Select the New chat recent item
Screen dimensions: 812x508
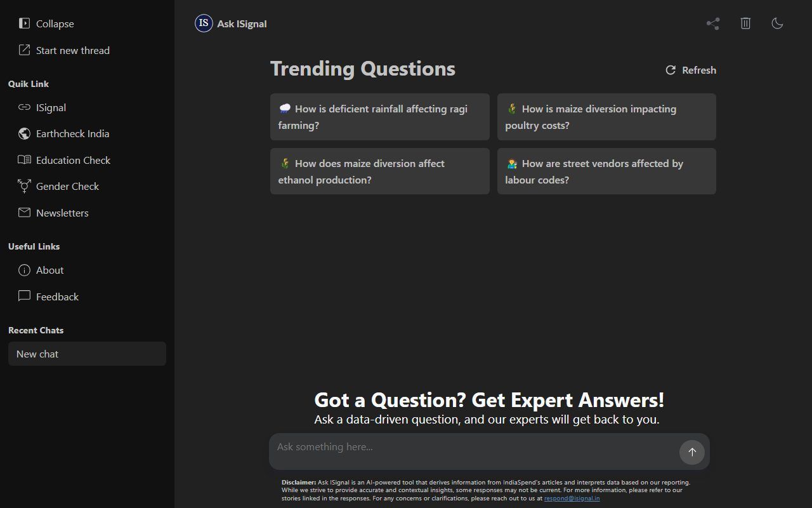pos(87,354)
